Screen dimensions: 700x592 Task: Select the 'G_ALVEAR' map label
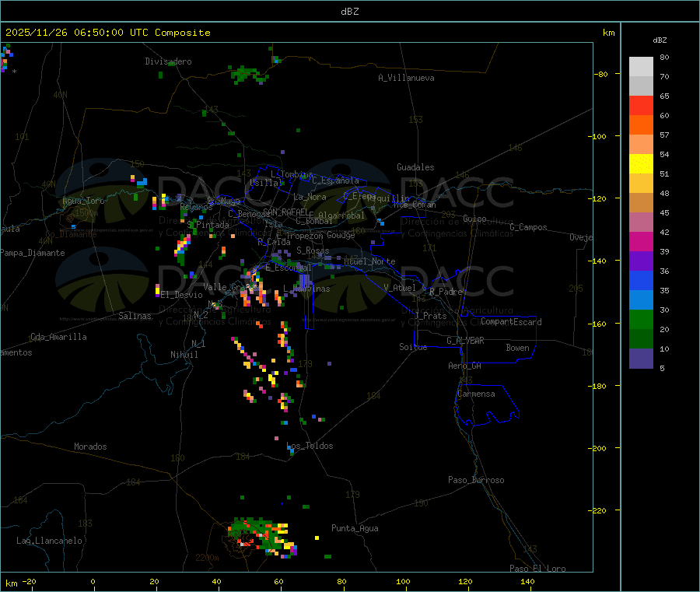point(465,341)
